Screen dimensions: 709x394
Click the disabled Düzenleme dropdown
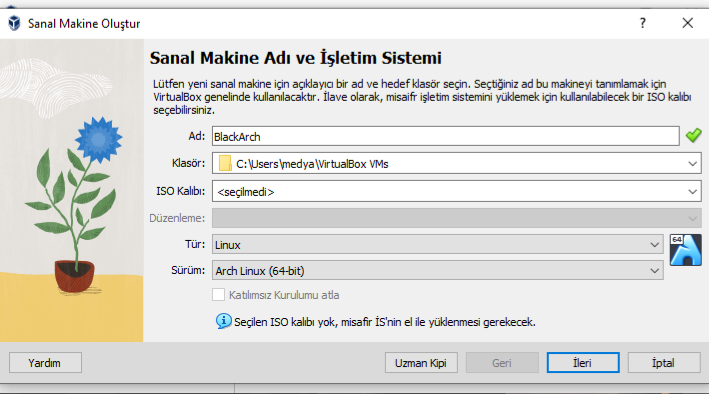457,218
